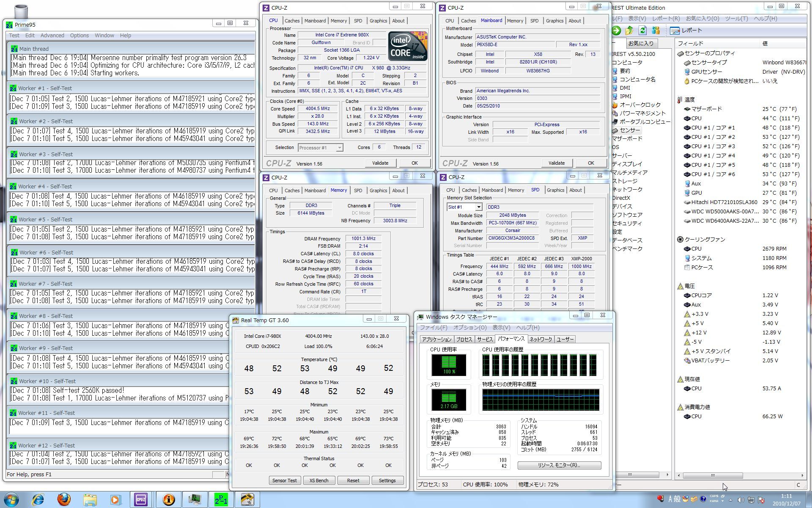
Task: Click the XS Bench button in Real Temp
Action: click(x=318, y=480)
